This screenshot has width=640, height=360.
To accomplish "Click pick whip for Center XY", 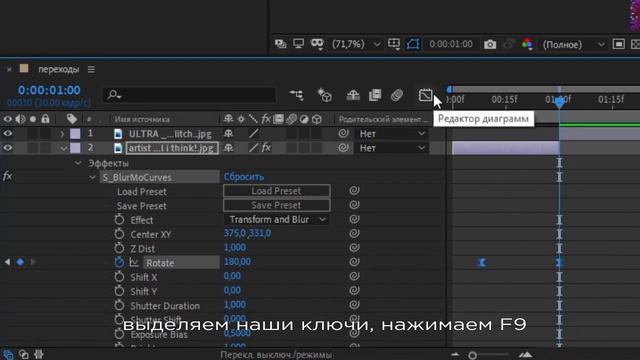I will [x=354, y=233].
